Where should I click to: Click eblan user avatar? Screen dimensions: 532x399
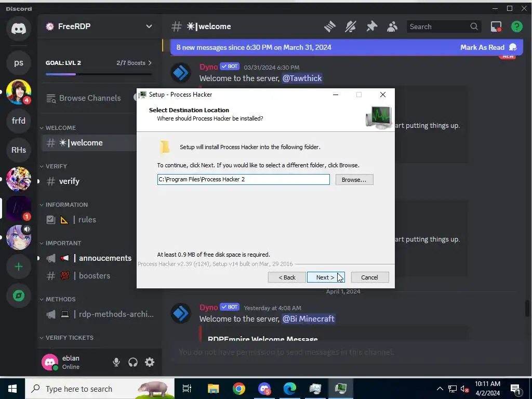49,362
